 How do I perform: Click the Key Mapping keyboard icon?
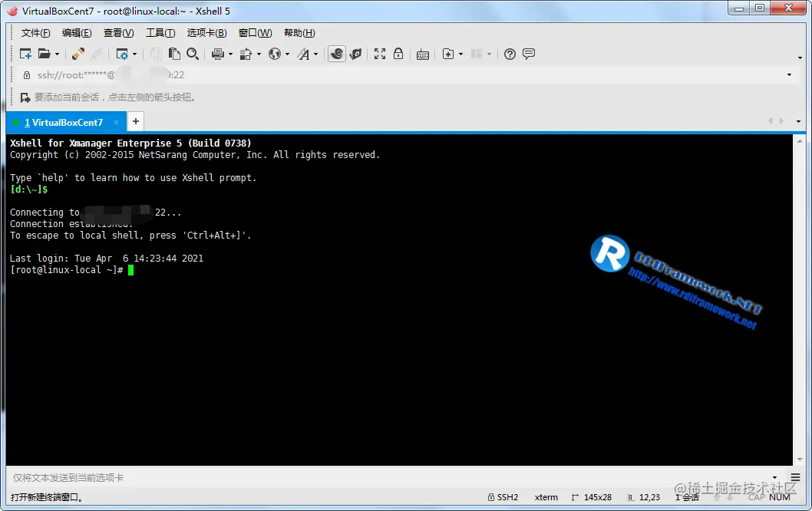423,54
